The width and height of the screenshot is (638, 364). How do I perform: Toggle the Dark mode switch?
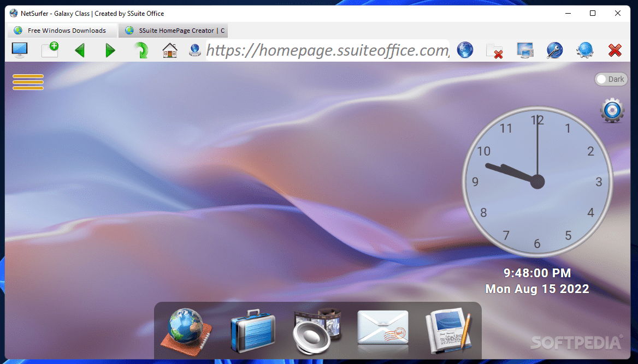[611, 79]
